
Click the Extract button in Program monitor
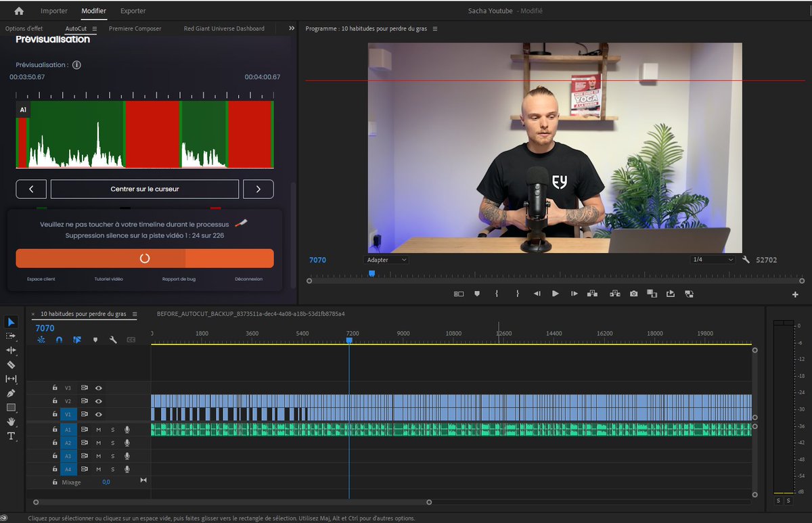click(614, 294)
